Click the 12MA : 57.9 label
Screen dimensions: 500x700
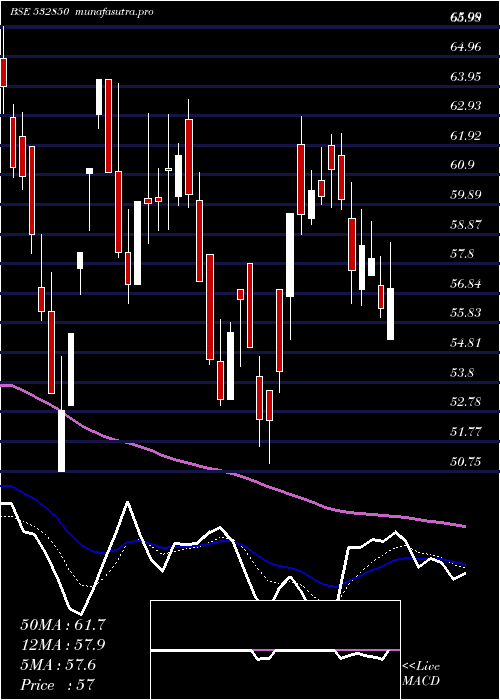(62, 645)
